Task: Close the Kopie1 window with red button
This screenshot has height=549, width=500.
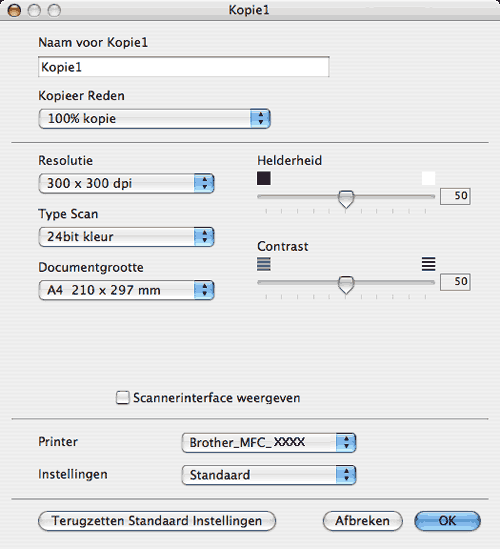Action: [x=14, y=11]
